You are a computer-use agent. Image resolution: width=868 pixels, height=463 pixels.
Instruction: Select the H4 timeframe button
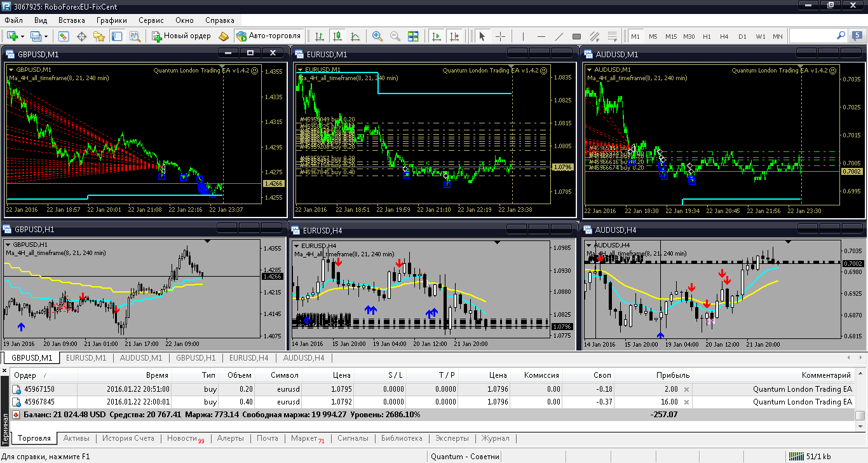point(724,36)
